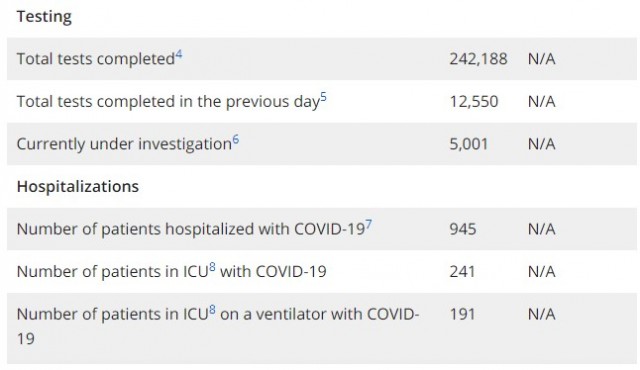Viewport: 640px width, 370px height.
Task: Click N/A in hospitalized with COVID-19 row
Action: (x=542, y=229)
